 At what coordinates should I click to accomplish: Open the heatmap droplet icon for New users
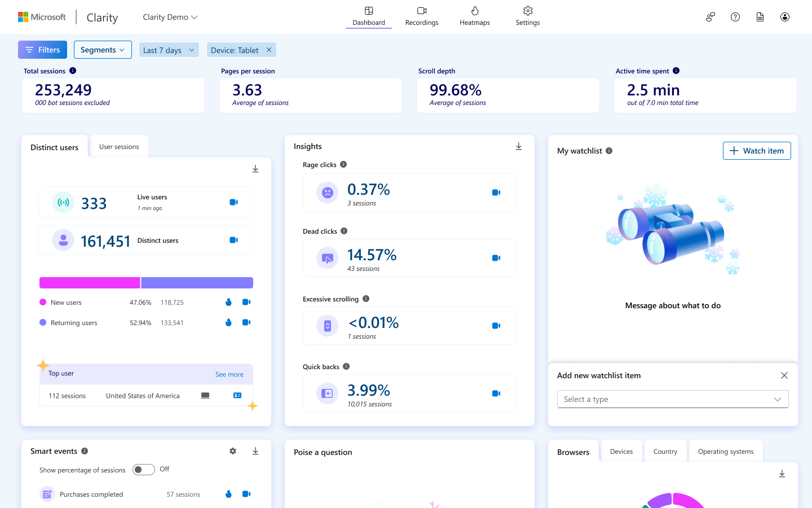[228, 302]
